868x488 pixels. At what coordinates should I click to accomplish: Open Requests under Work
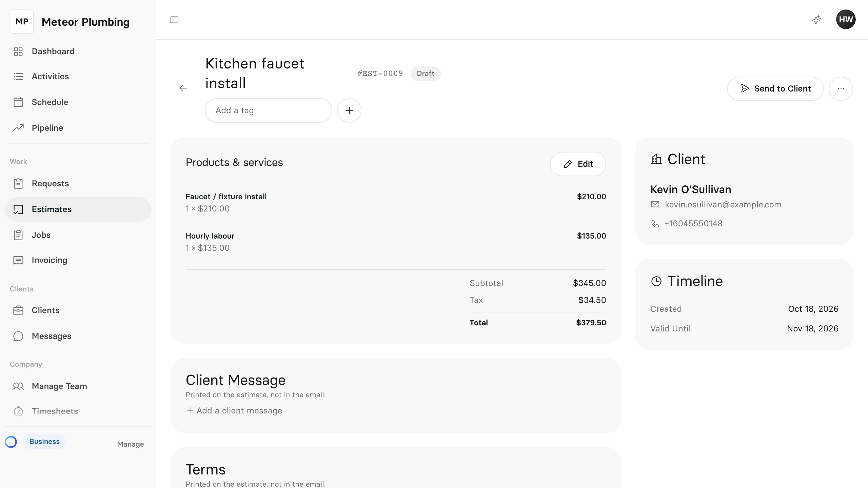click(x=78, y=183)
